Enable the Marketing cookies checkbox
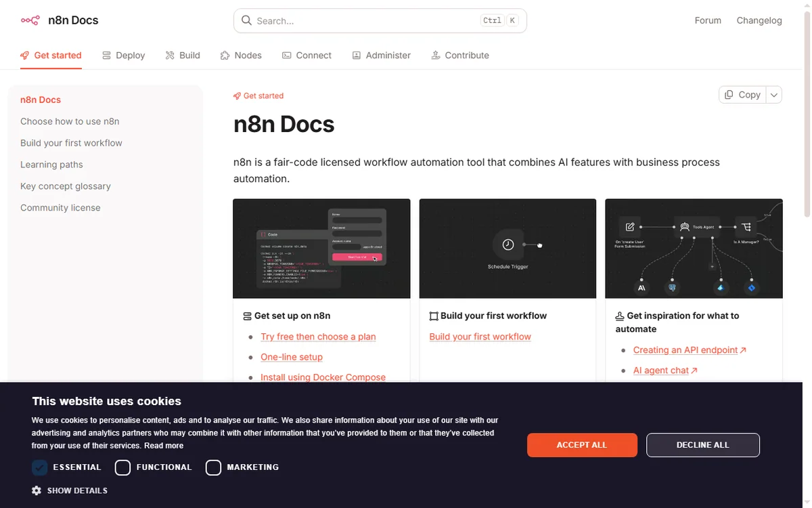 pyautogui.click(x=213, y=467)
